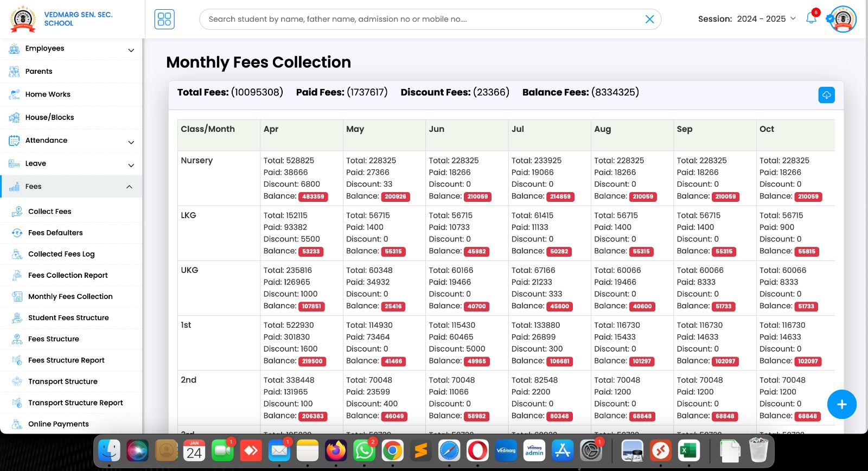
Task: Open Safari from the dock
Action: coord(449,450)
